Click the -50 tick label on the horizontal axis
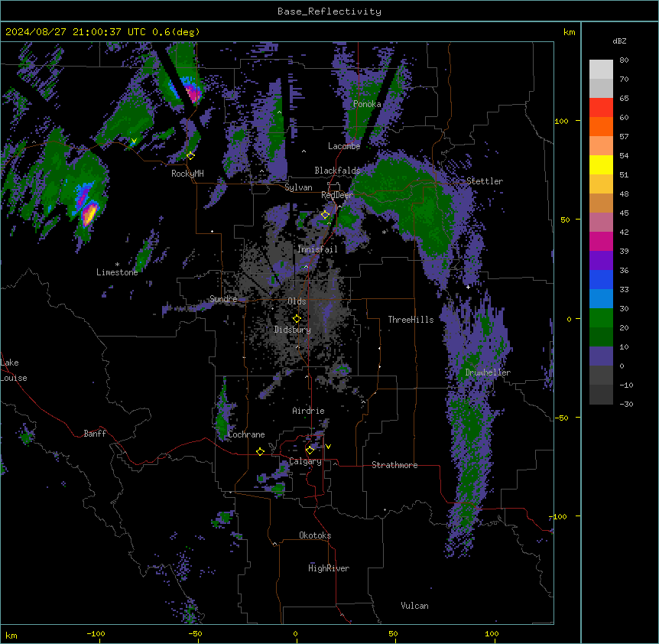 195,633
